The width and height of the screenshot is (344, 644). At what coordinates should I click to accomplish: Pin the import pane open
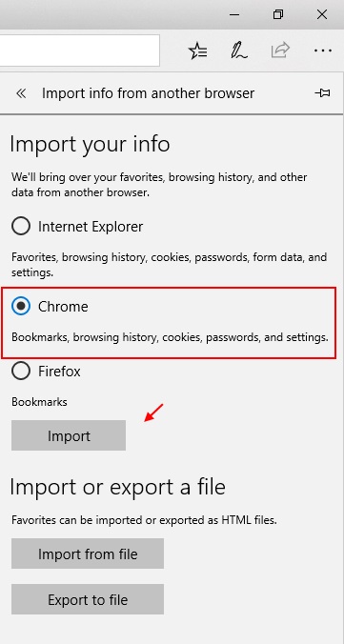(x=322, y=93)
